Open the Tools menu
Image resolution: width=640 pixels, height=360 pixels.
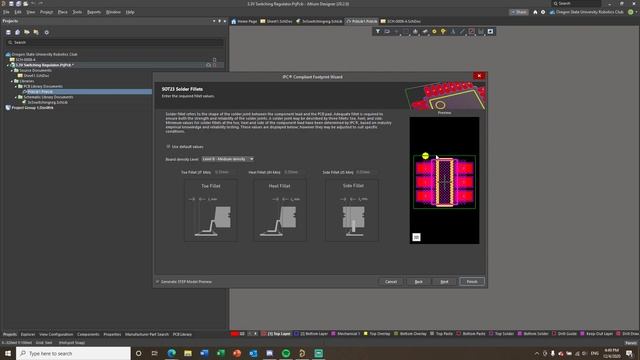point(77,12)
